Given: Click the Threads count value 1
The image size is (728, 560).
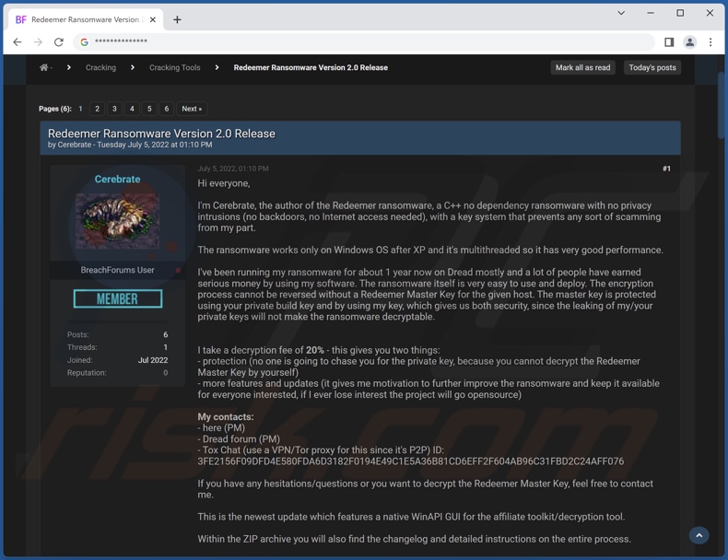Looking at the screenshot, I should pyautogui.click(x=165, y=347).
